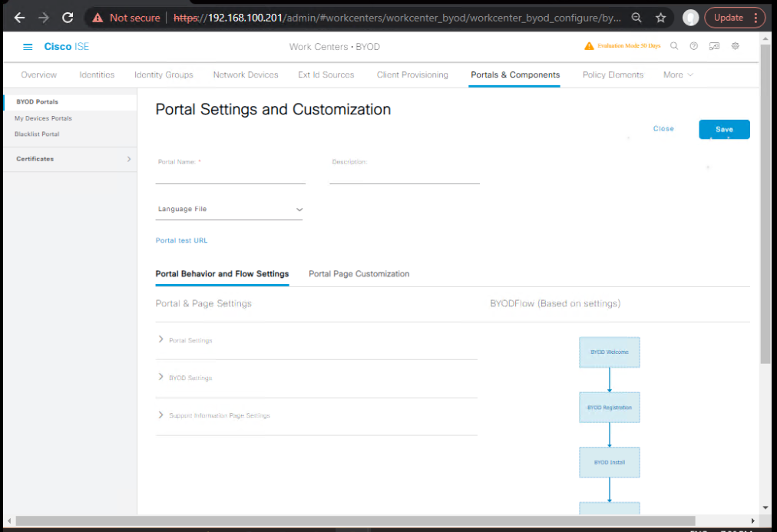The width and height of the screenshot is (777, 532).
Task: Open Blacklist Portal in the sidebar
Action: coord(37,134)
